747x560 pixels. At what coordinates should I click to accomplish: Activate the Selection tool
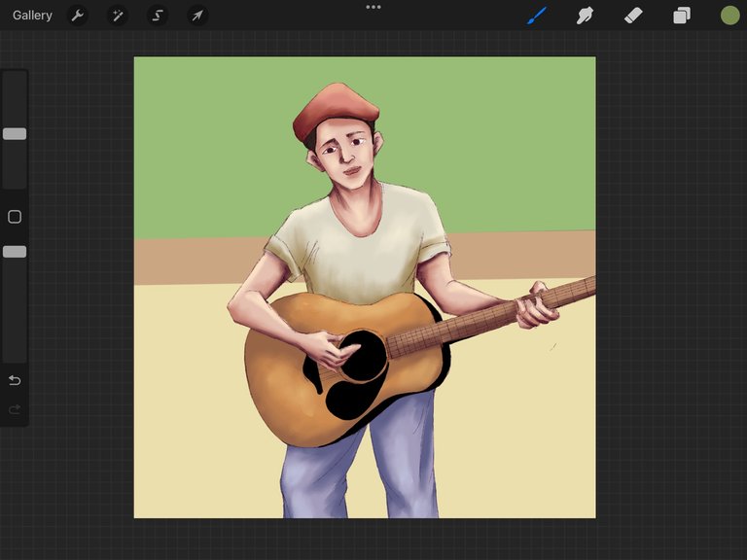[157, 16]
